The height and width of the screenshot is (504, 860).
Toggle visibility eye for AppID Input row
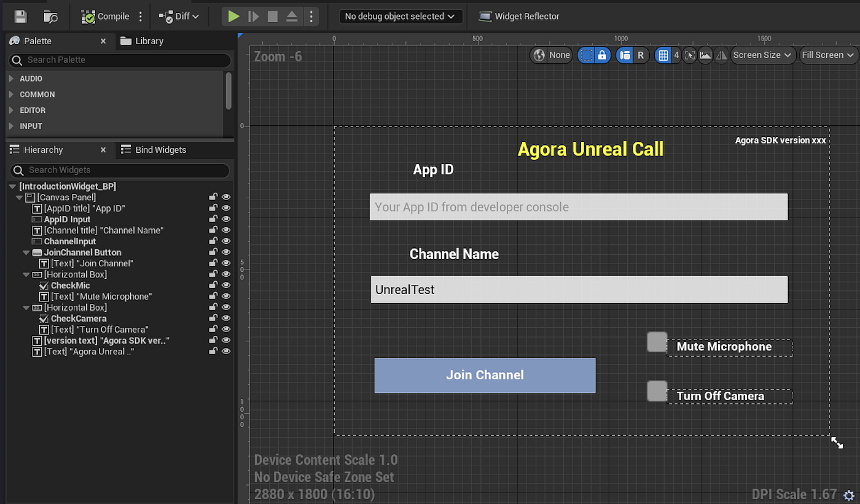pos(226,220)
